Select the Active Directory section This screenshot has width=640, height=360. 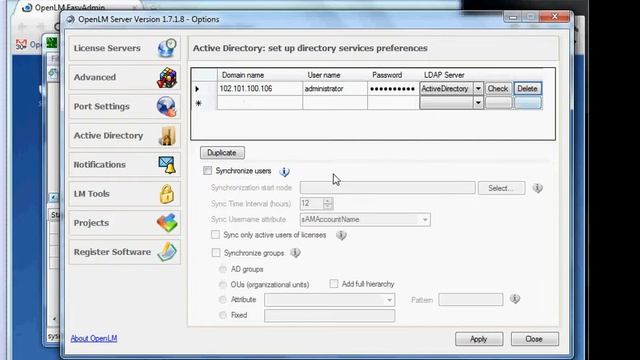coord(124,136)
